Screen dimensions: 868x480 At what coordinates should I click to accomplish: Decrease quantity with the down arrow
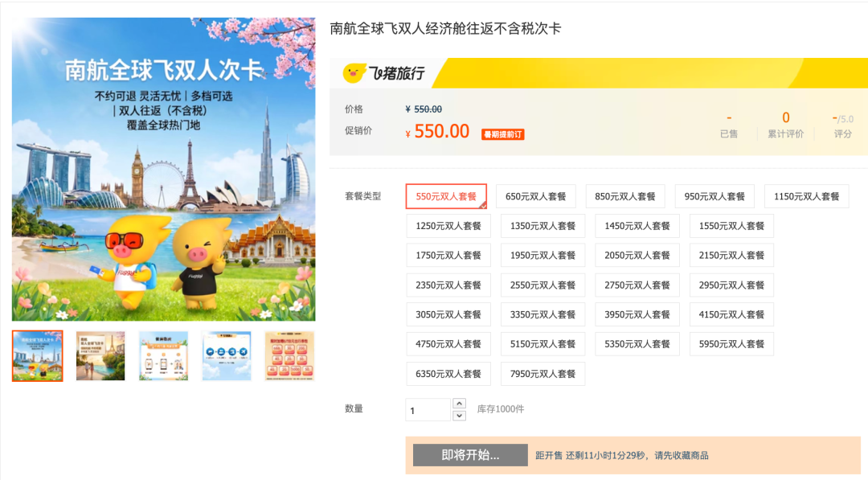459,416
